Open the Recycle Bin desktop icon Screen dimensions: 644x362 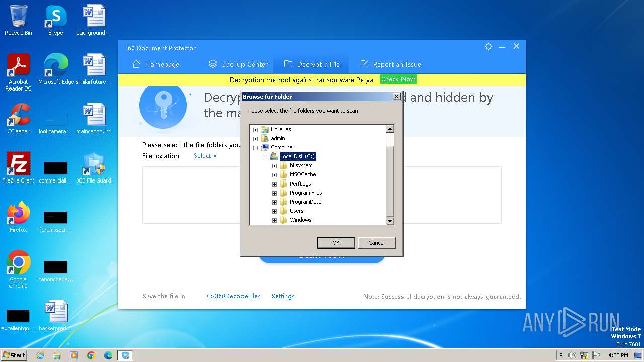pyautogui.click(x=18, y=20)
